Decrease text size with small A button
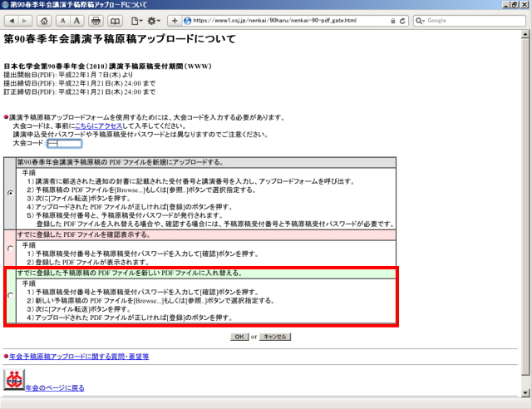Screen dimensions: 532x409 pyautogui.click(x=63, y=21)
